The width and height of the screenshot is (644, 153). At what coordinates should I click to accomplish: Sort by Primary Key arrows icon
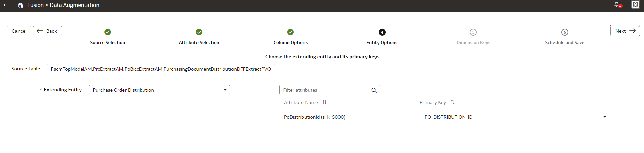click(x=453, y=102)
